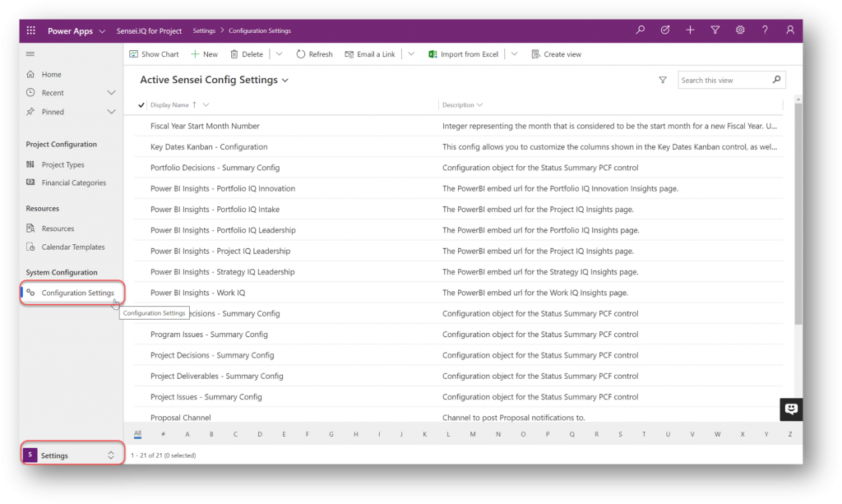
Task: Click Settings in the breadcrumb
Action: coord(204,30)
